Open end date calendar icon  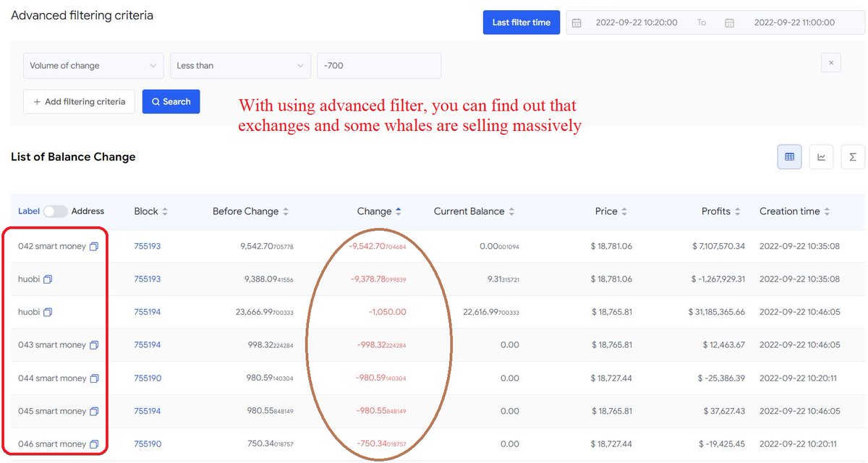[730, 22]
